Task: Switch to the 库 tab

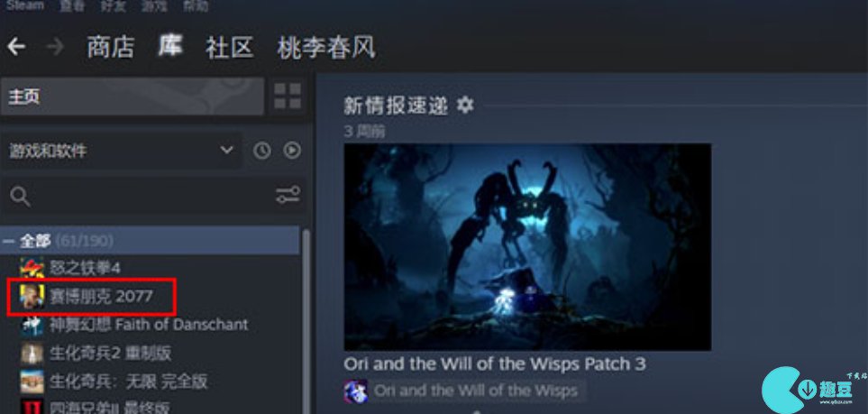Action: [170, 46]
